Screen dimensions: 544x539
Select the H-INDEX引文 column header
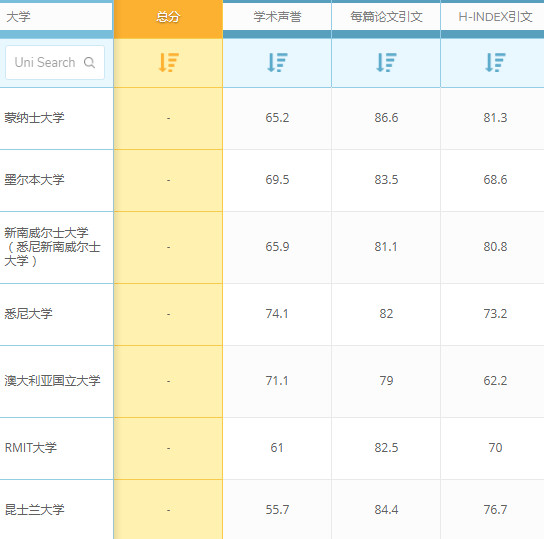(x=495, y=17)
